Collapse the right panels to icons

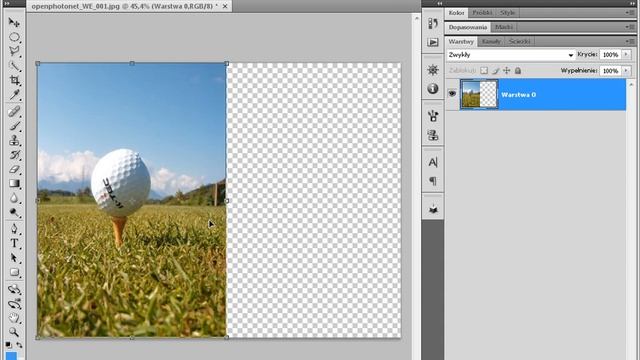633,3
